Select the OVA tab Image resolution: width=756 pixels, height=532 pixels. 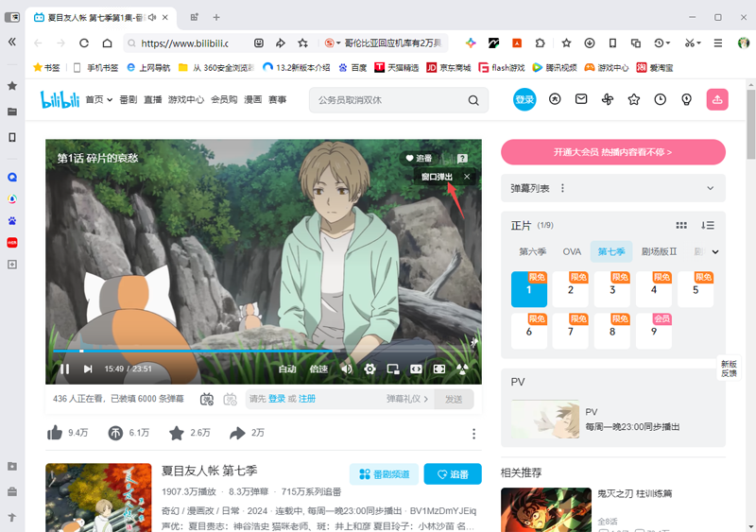coord(572,251)
